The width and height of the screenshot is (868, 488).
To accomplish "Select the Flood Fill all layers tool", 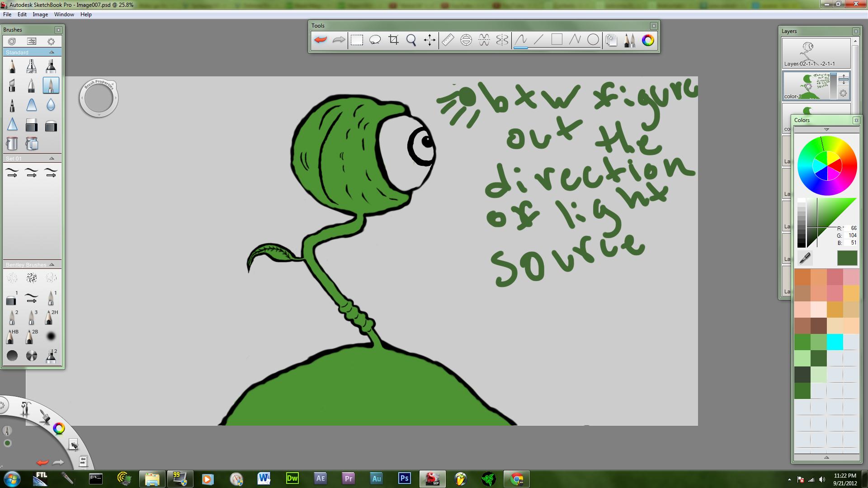I will click(x=31, y=144).
